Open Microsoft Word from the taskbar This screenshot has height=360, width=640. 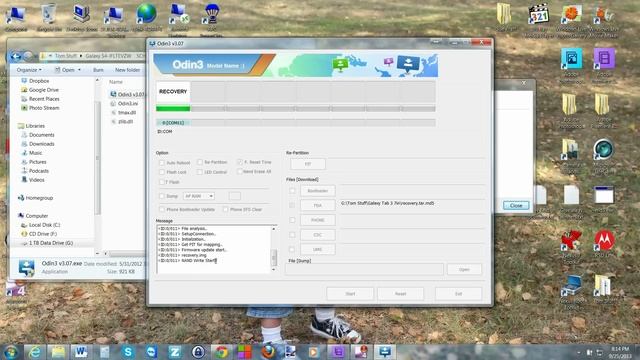tap(81, 351)
